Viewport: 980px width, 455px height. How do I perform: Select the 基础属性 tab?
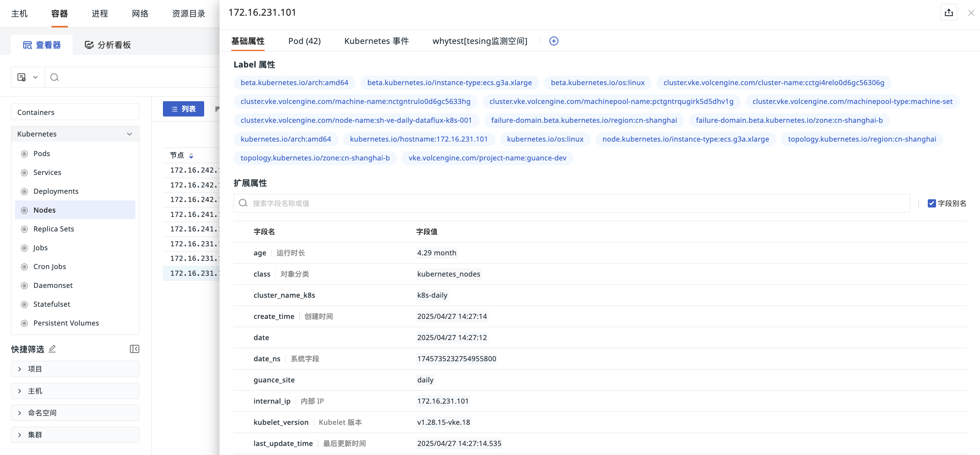pyautogui.click(x=248, y=41)
